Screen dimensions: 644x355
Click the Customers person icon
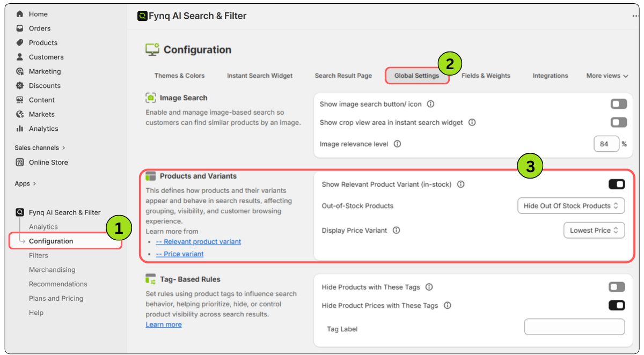(x=20, y=57)
